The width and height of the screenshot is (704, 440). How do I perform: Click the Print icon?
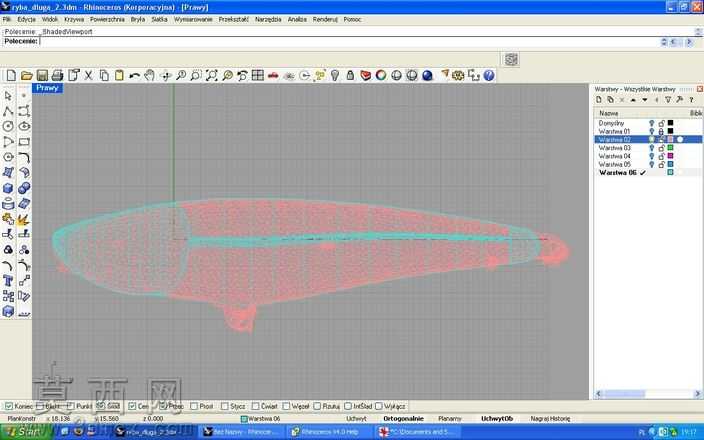[x=57, y=75]
